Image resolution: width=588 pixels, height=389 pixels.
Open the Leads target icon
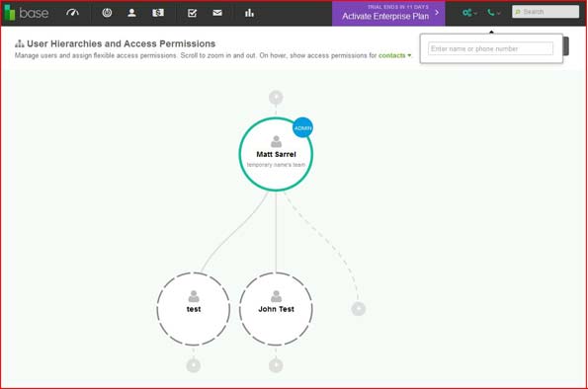click(107, 13)
